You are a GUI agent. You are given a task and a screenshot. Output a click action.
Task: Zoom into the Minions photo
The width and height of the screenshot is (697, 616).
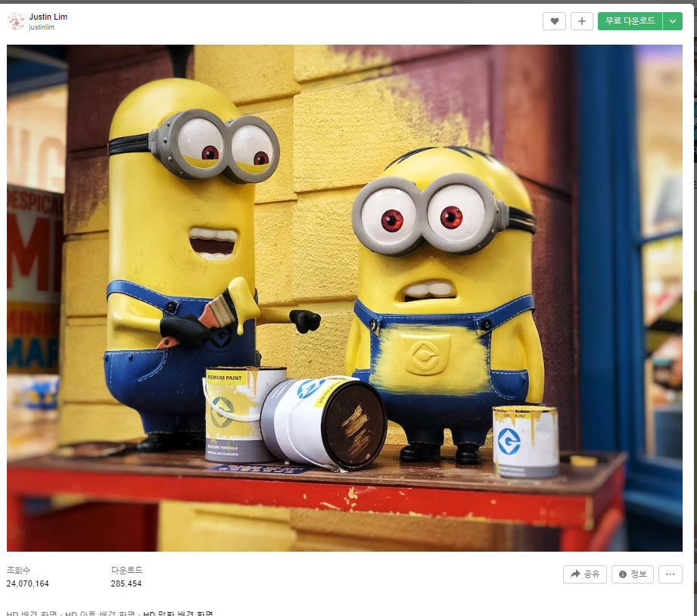pyautogui.click(x=344, y=297)
